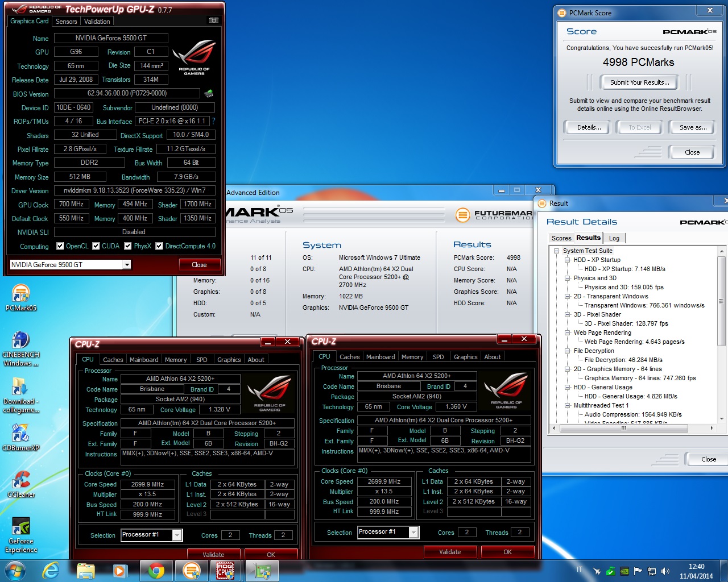Open Mainboard tab in left CPU-Z window

pyautogui.click(x=144, y=360)
